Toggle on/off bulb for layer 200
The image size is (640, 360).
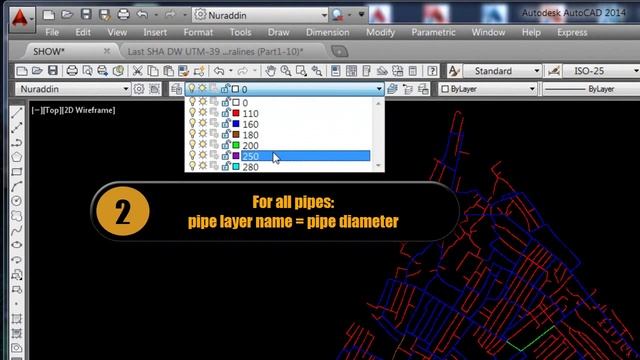[x=192, y=145]
